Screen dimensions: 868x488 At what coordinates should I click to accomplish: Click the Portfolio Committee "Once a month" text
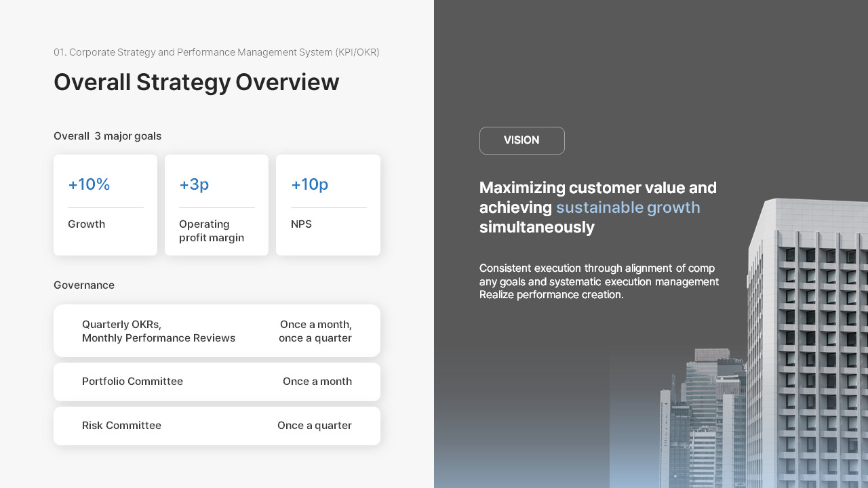click(x=317, y=382)
